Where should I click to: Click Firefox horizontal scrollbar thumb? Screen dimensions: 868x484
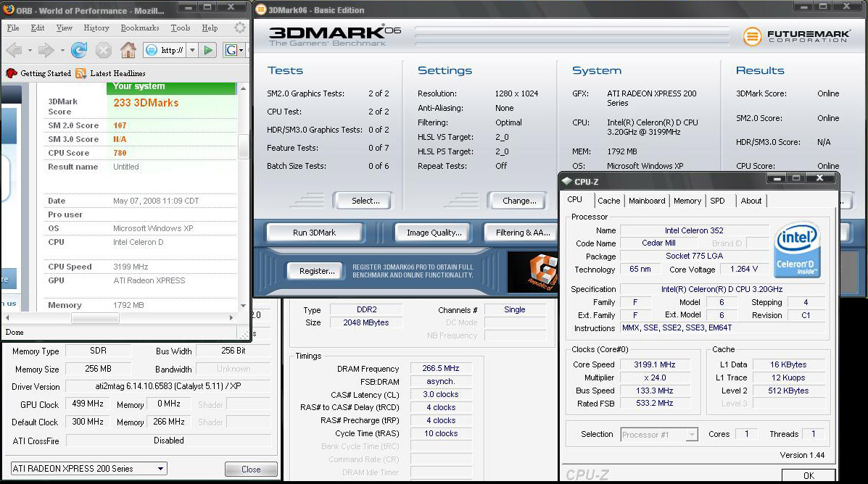95,318
